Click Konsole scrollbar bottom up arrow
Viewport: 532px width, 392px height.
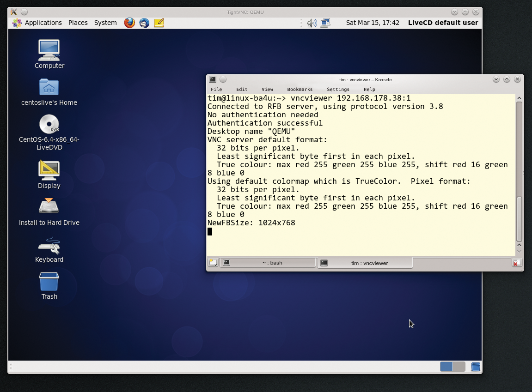click(x=519, y=245)
